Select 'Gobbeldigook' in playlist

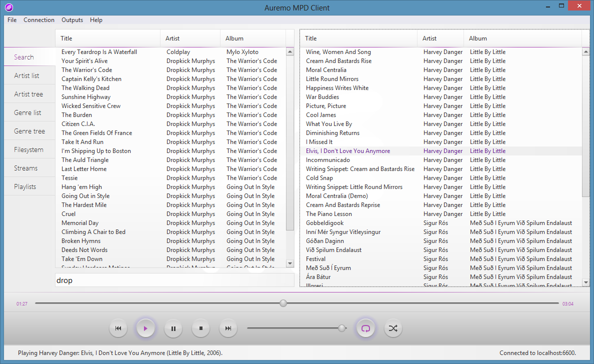pyautogui.click(x=441, y=223)
